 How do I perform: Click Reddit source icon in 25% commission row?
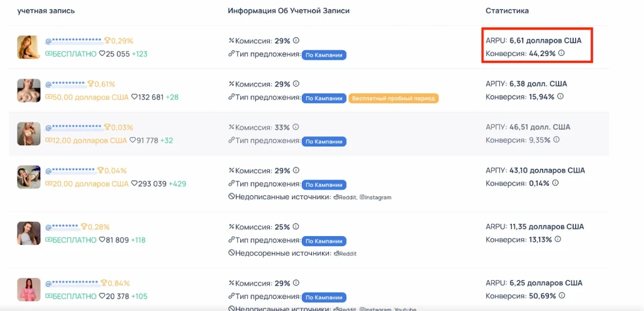coord(336,254)
